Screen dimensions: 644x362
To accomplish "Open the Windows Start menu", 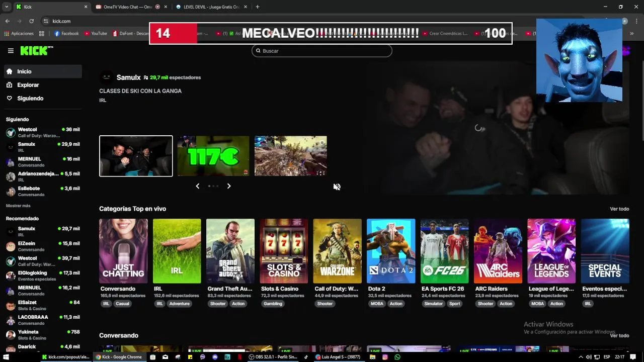I will coord(7,357).
